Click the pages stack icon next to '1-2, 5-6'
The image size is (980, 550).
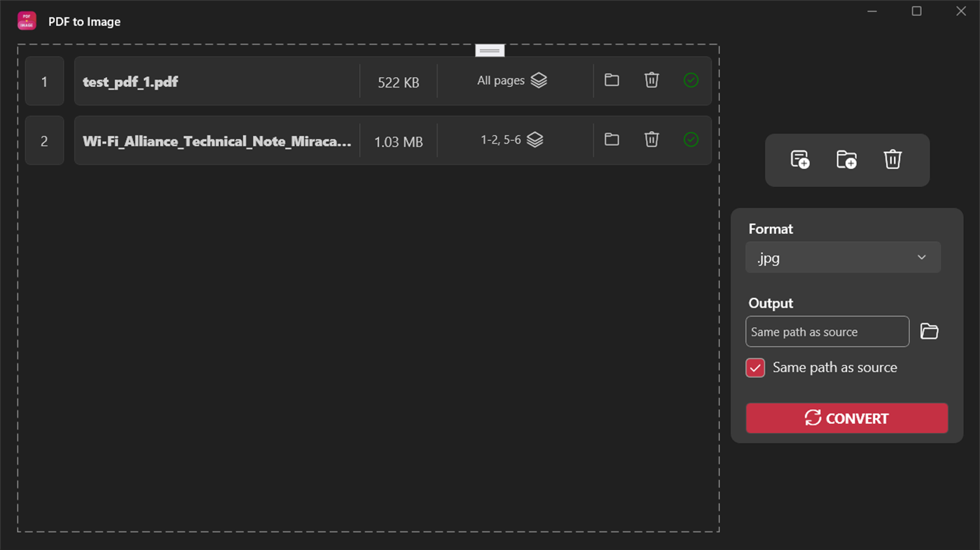click(534, 139)
